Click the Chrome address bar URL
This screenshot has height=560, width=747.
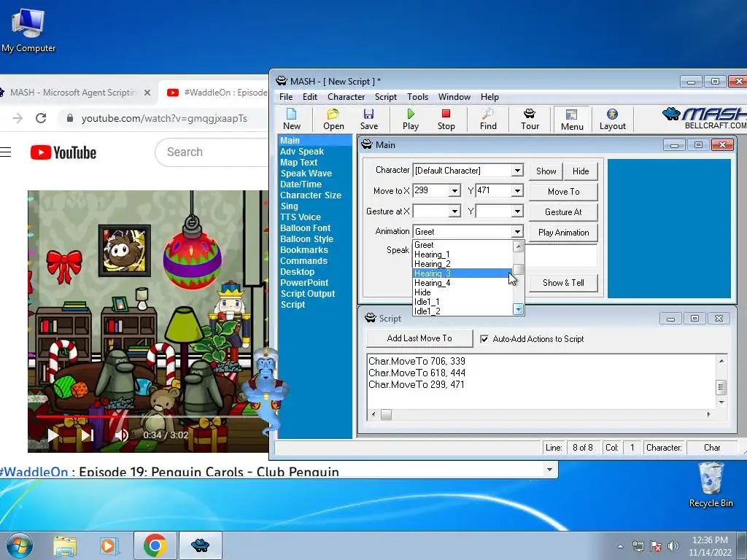(164, 119)
